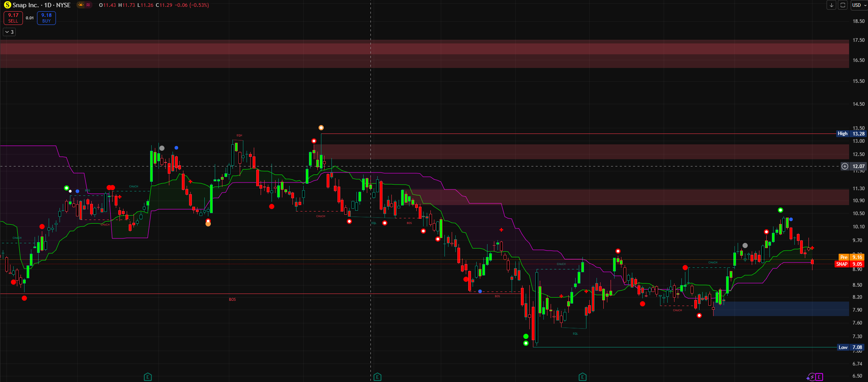Viewport: 868px width, 382px height.
Task: Click the pre-market sun session icon
Action: point(81,5)
